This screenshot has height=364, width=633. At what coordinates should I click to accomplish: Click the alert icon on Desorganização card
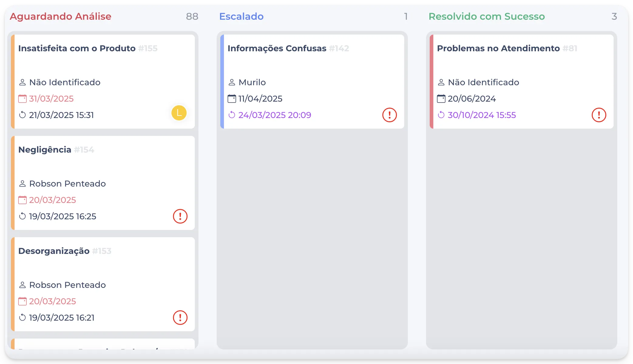point(180,318)
